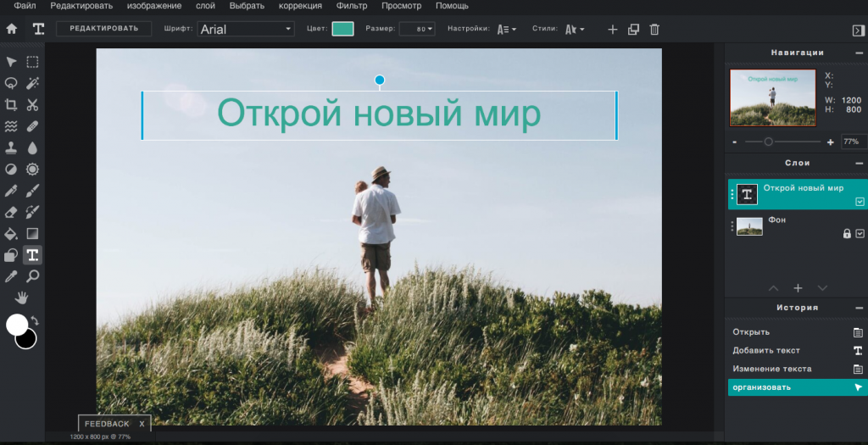This screenshot has width=868, height=445.
Task: Select the Sponge tool
Action: point(33,170)
